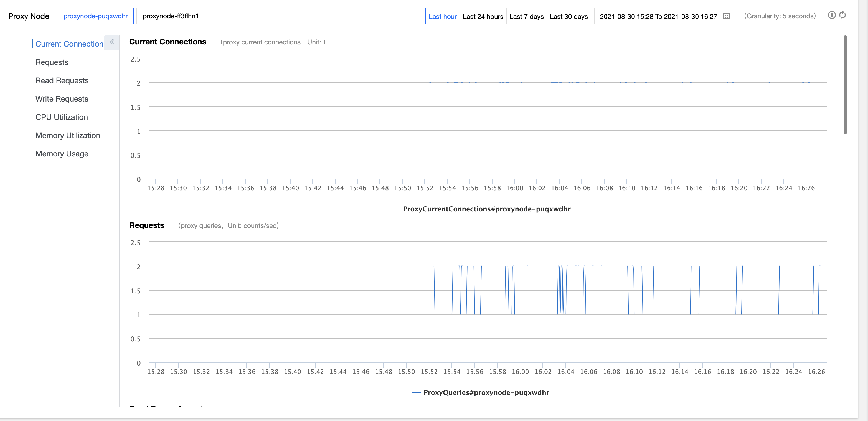
Task: Toggle ProxyCurrentConnections legend series
Action: pyautogui.click(x=486, y=209)
